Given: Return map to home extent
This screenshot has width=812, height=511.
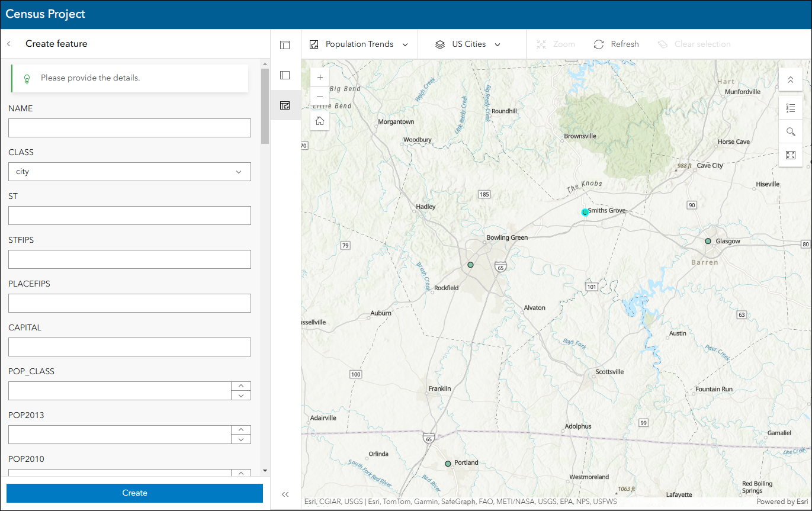Looking at the screenshot, I should click(x=320, y=121).
